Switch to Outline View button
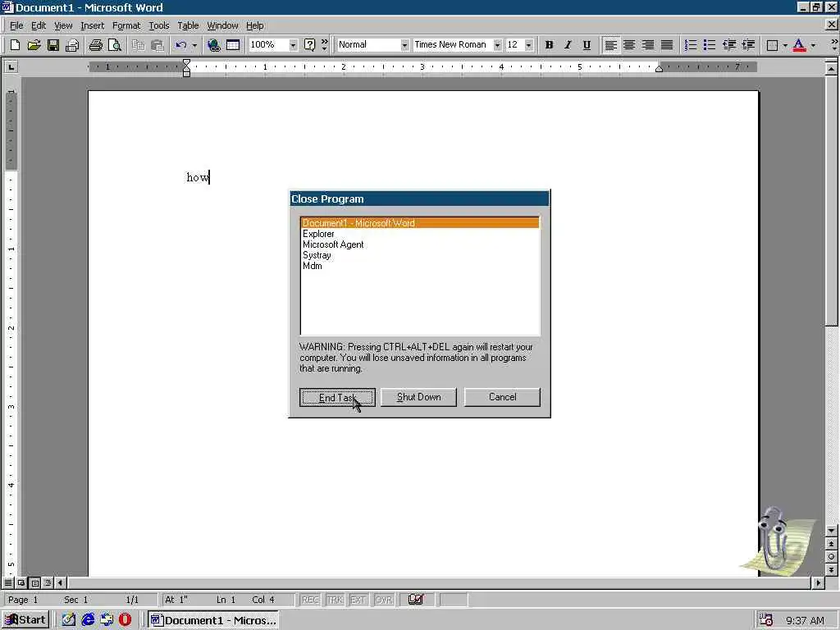The image size is (840, 630). click(48, 582)
